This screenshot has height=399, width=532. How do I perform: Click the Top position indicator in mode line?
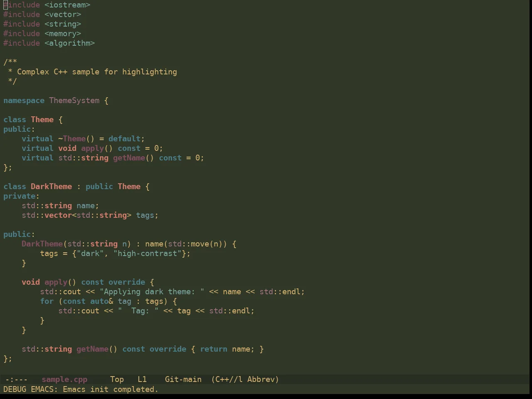[x=117, y=379]
